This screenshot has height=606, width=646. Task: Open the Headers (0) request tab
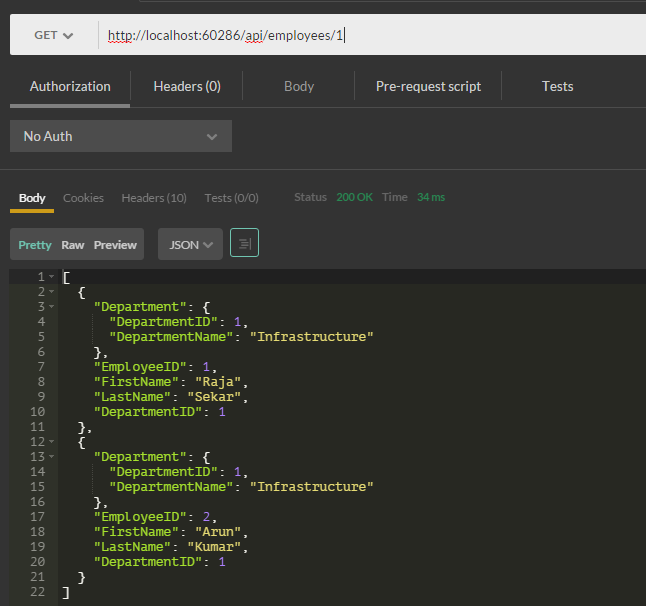point(187,86)
